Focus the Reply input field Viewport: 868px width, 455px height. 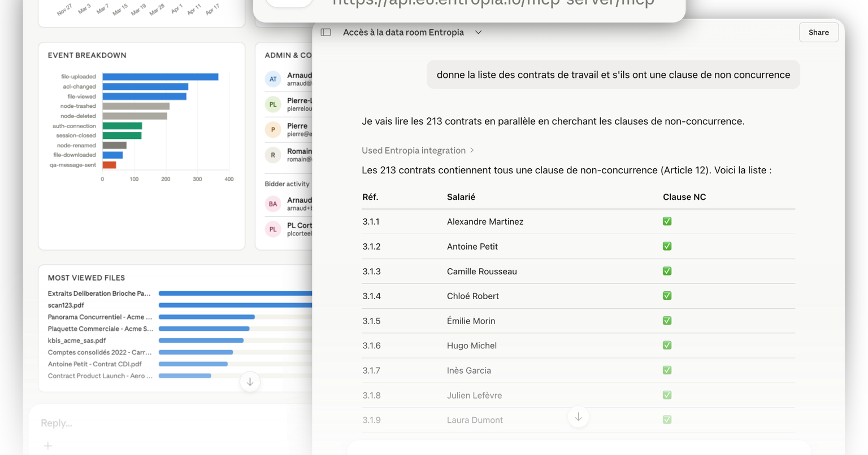pyautogui.click(x=170, y=423)
